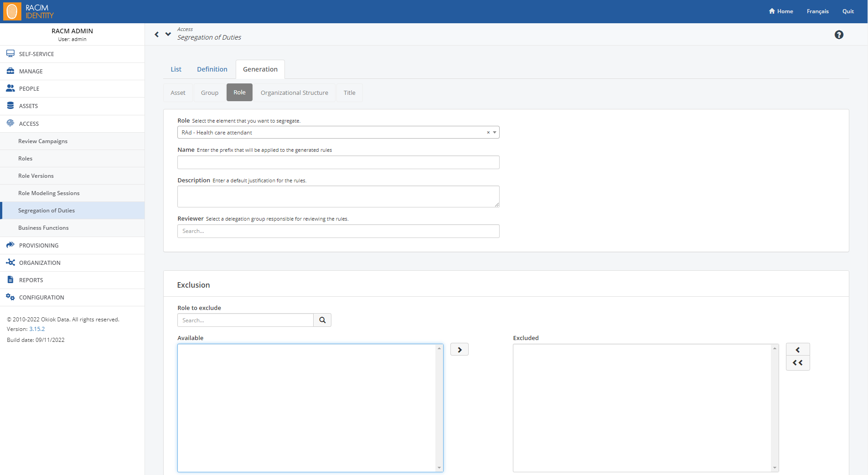Go back using left arrow icon
Image resolution: width=868 pixels, height=475 pixels.
click(157, 34)
